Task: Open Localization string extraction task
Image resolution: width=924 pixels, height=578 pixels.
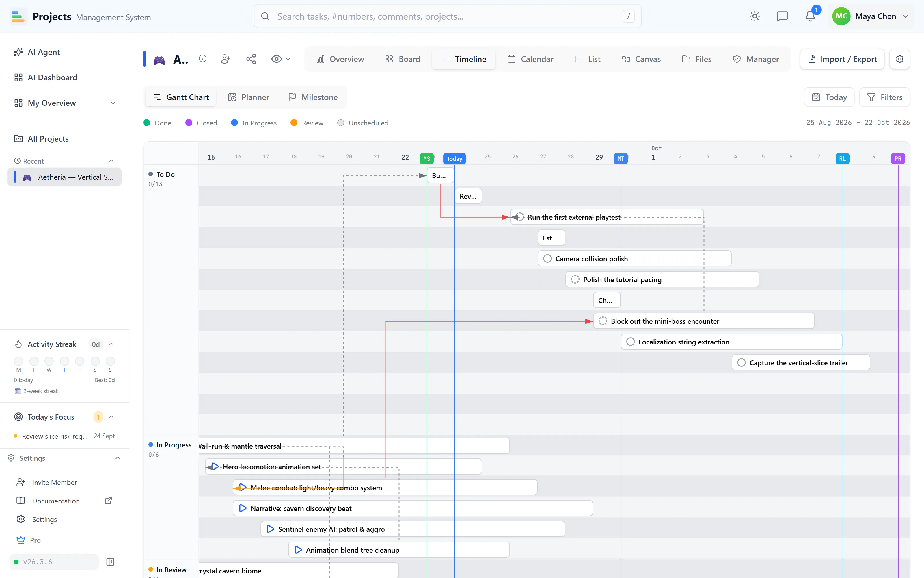Action: [x=732, y=342]
